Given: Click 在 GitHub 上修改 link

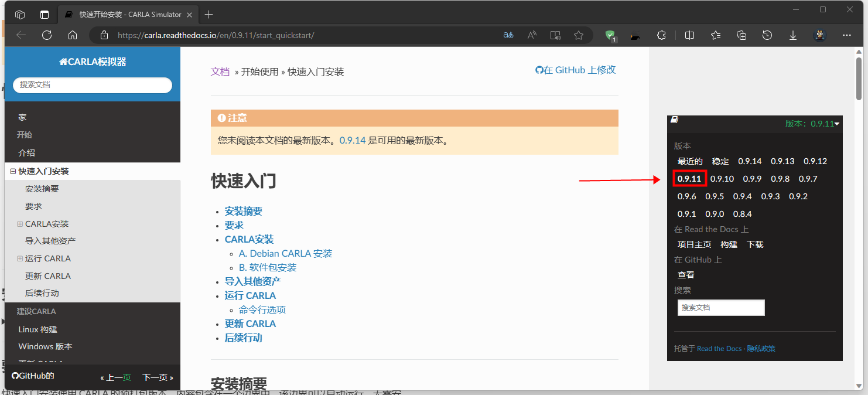Looking at the screenshot, I should (x=576, y=70).
